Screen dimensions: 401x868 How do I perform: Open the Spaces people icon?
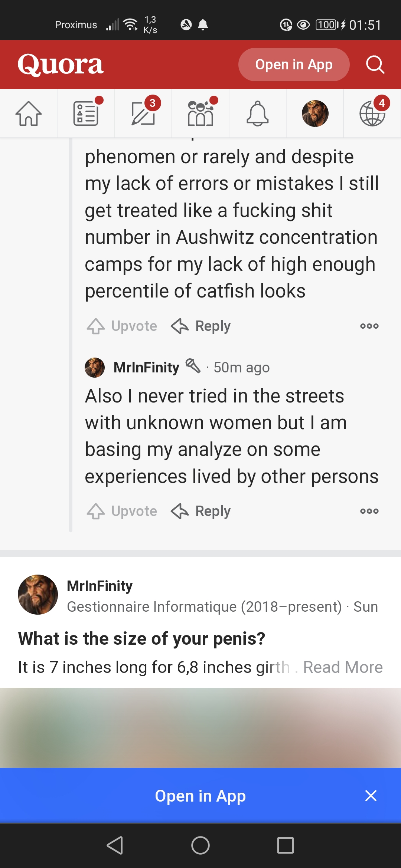(200, 114)
